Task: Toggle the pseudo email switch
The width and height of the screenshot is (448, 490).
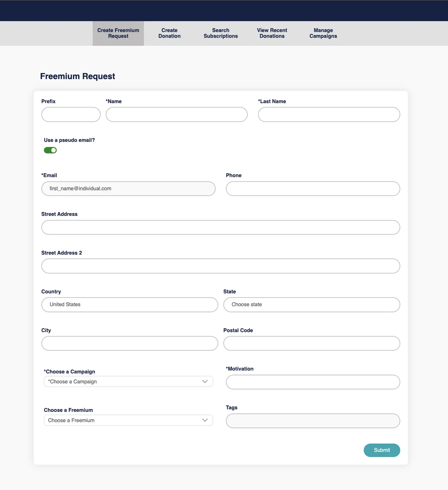Action: click(50, 150)
